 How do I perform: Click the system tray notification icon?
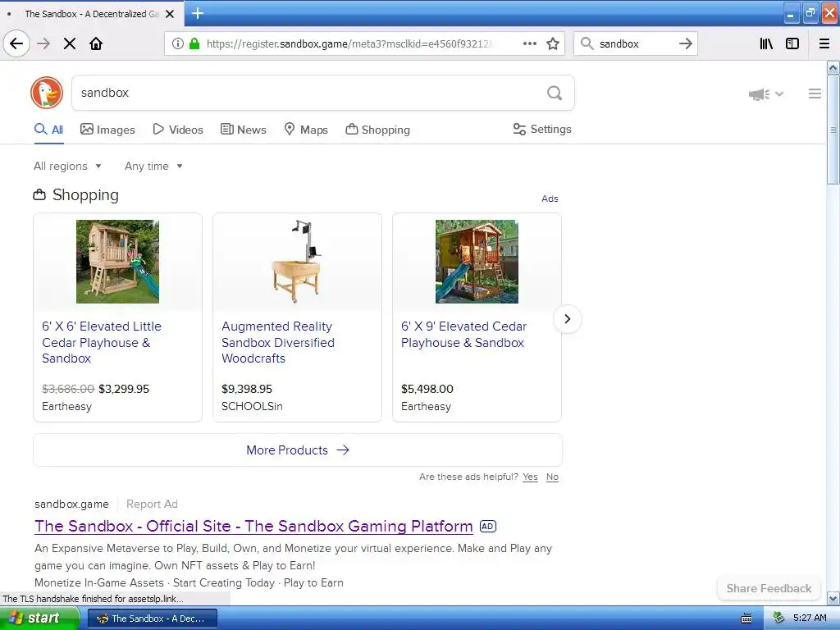click(x=778, y=619)
